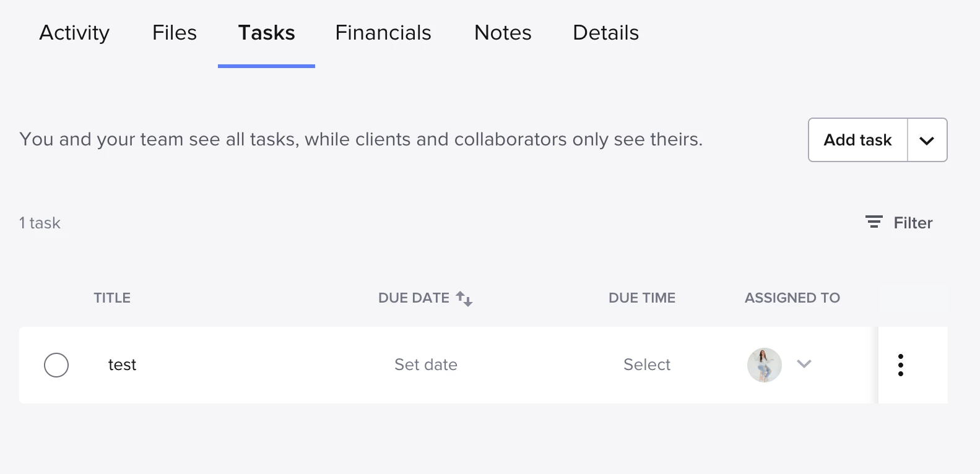
Task: Select the Tasks tab
Action: click(x=266, y=33)
